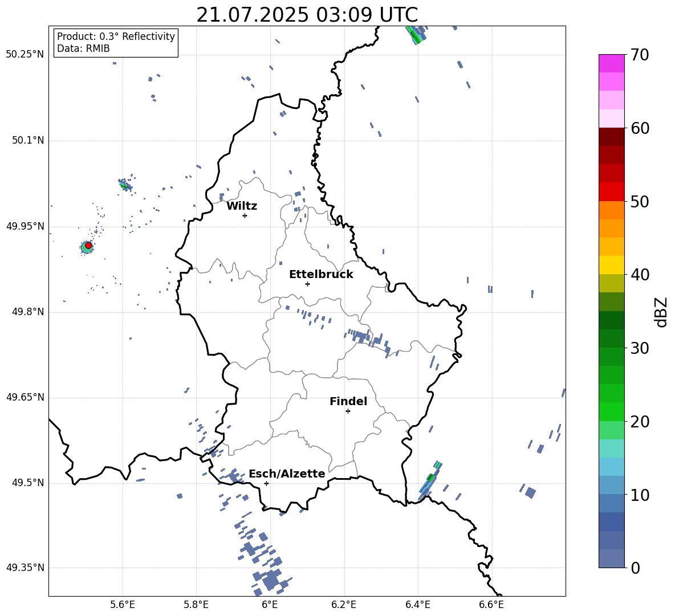
Task: Click the red radar site marker
Action: pyautogui.click(x=88, y=245)
